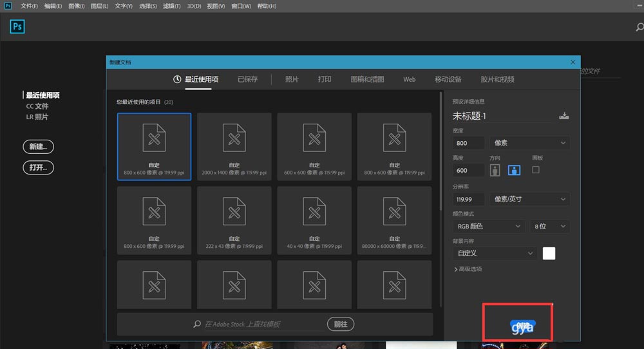This screenshot has height=349, width=644.
Task: Click the Adobe Stock template search field
Action: pos(263,324)
